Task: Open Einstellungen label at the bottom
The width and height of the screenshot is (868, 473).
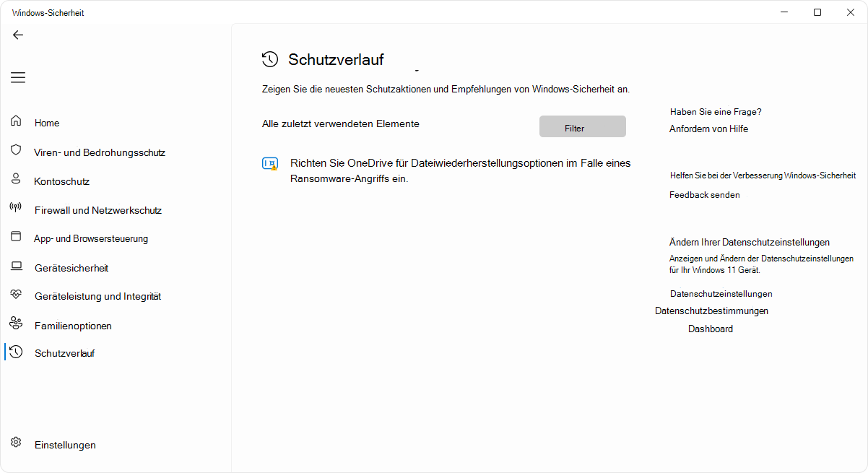Action: (x=65, y=445)
